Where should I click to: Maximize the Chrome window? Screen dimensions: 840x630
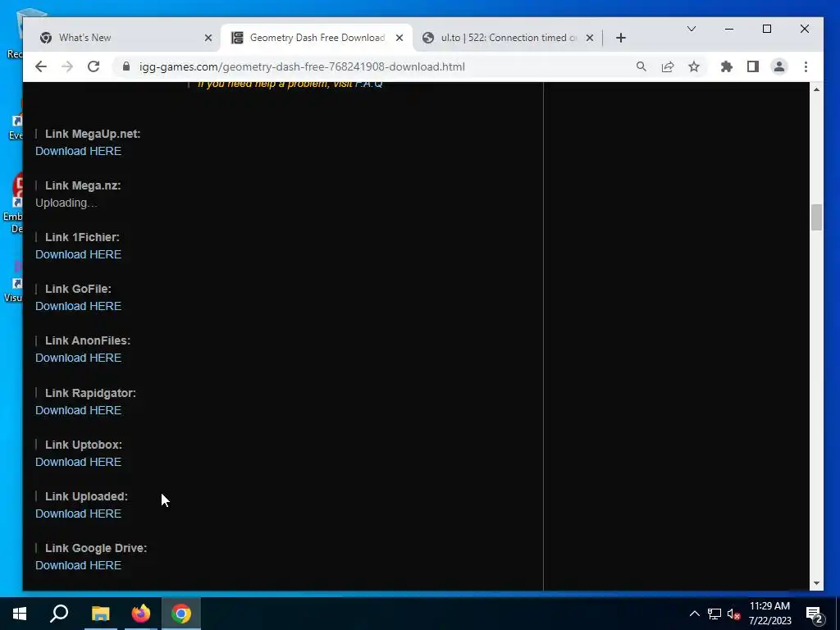coord(767,29)
